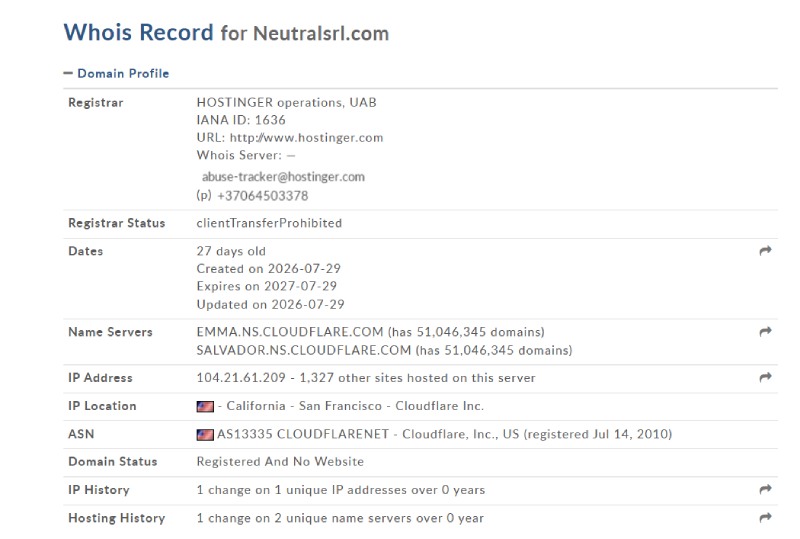Click the 27 days old text
800x539 pixels.
[x=231, y=251]
